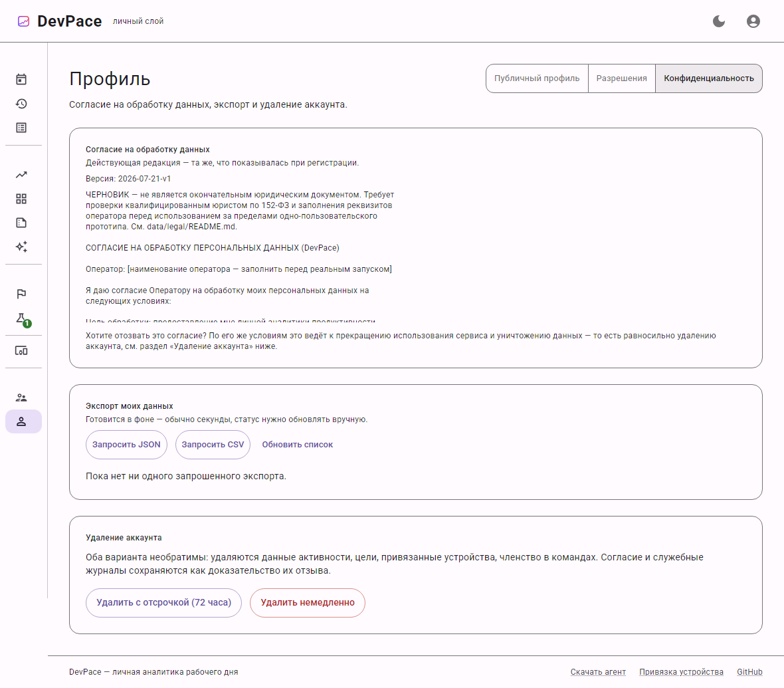Click Обновить список button
Image resolution: width=784 pixels, height=688 pixels.
[297, 444]
